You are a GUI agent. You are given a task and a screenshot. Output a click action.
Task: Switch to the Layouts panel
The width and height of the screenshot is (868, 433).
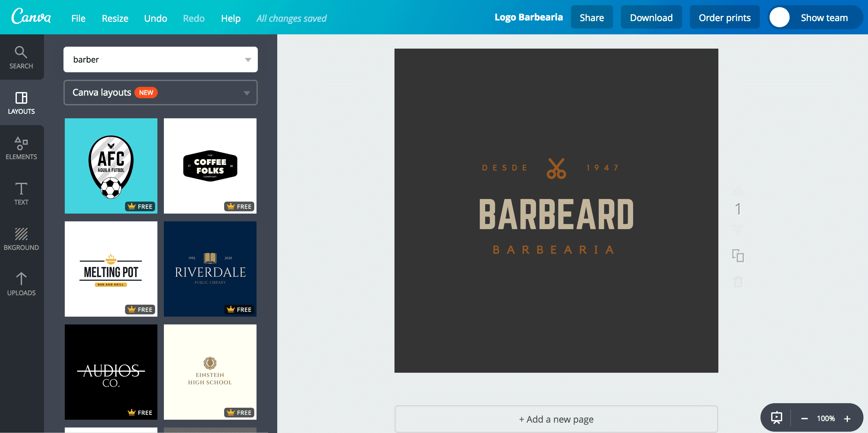click(21, 103)
